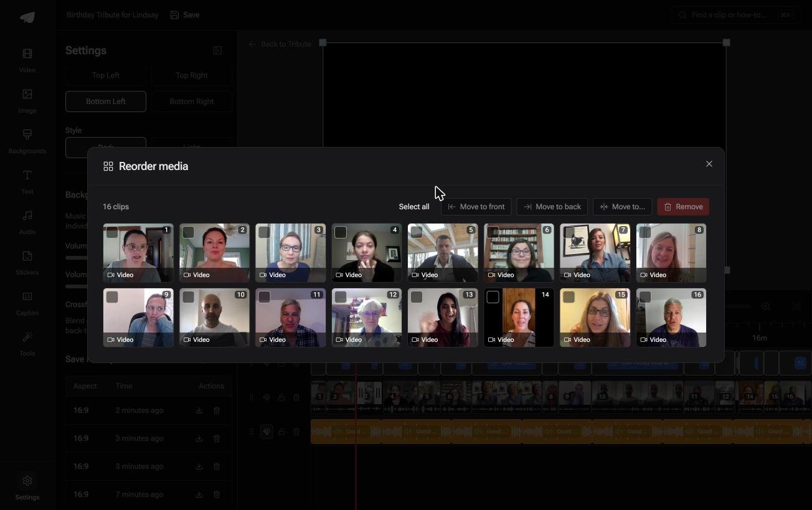Screen dimensions: 812x510
Task: Open Settings at sidebar bottom
Action: 27,488
